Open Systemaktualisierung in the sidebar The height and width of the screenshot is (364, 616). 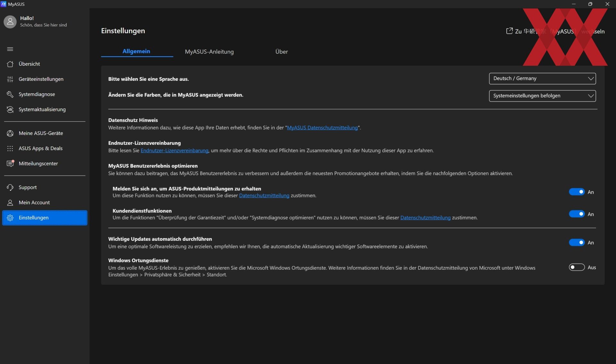[x=45, y=109]
